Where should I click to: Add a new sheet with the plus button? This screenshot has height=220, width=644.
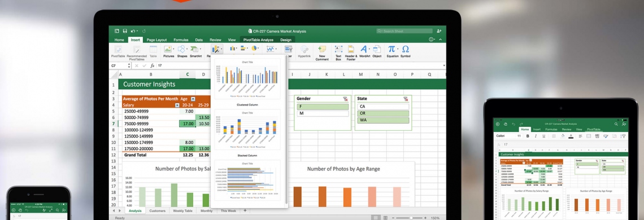pyautogui.click(x=245, y=210)
